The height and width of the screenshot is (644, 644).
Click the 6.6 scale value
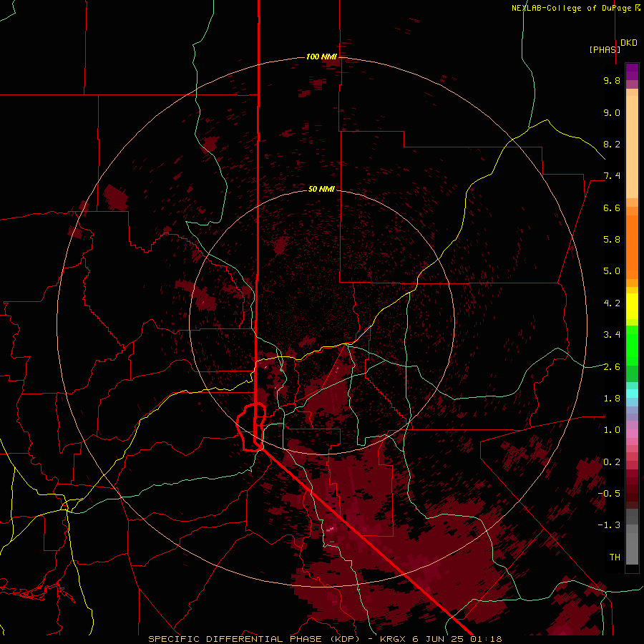(612, 208)
